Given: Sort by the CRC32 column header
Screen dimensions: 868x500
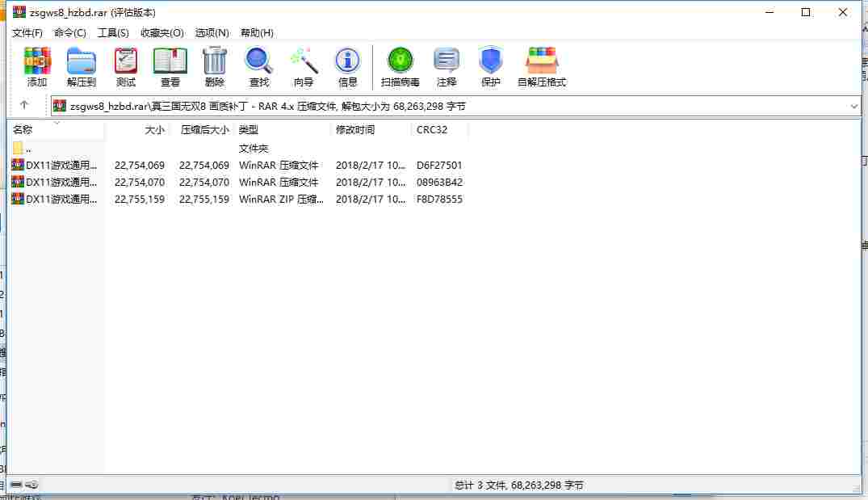Looking at the screenshot, I should click(x=439, y=129).
